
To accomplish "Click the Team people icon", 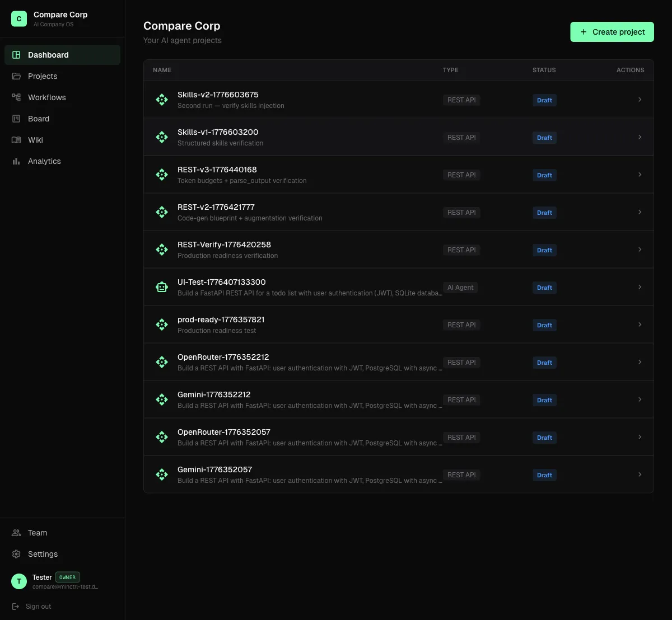I will pyautogui.click(x=16, y=533).
